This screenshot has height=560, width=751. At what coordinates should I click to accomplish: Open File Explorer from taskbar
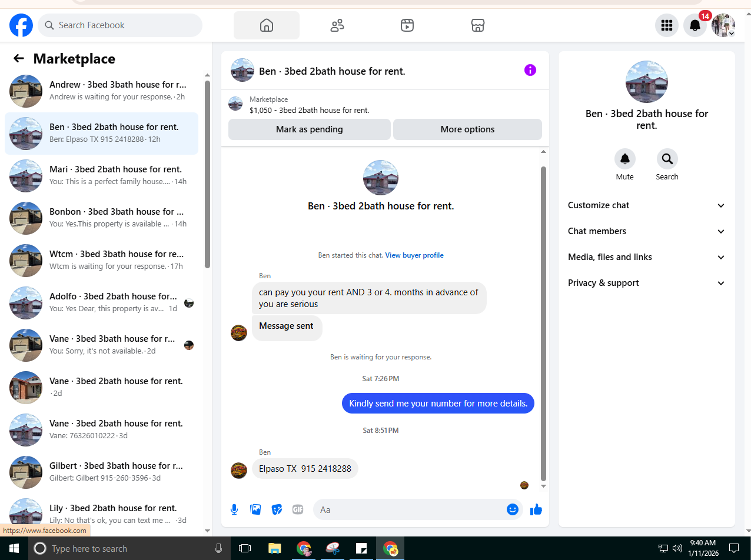[274, 548]
